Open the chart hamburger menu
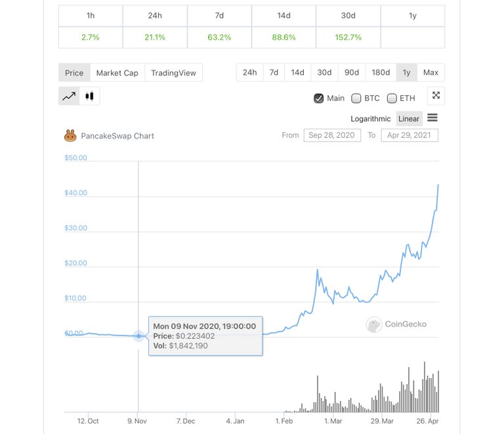The width and height of the screenshot is (504, 434). point(432,118)
